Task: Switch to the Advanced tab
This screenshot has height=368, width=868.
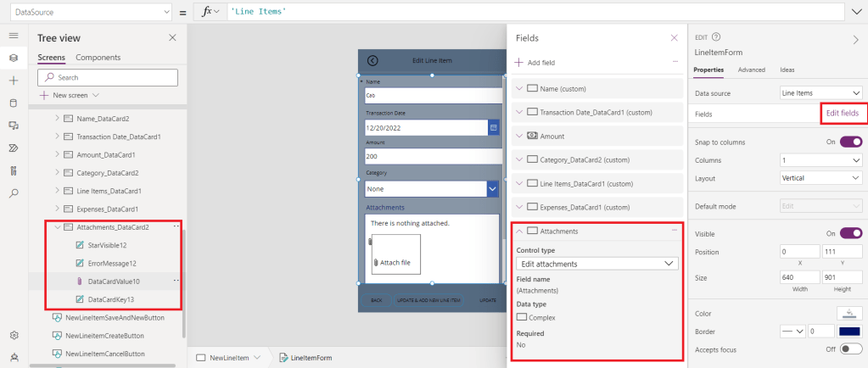Action: pyautogui.click(x=751, y=70)
